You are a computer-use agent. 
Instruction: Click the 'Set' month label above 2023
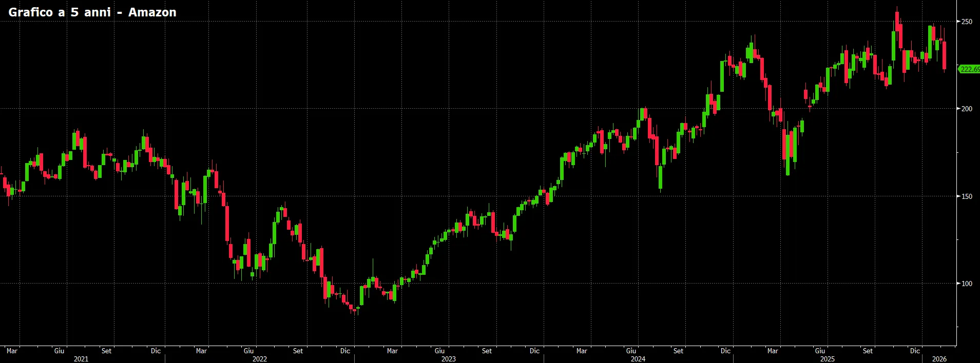click(x=487, y=351)
